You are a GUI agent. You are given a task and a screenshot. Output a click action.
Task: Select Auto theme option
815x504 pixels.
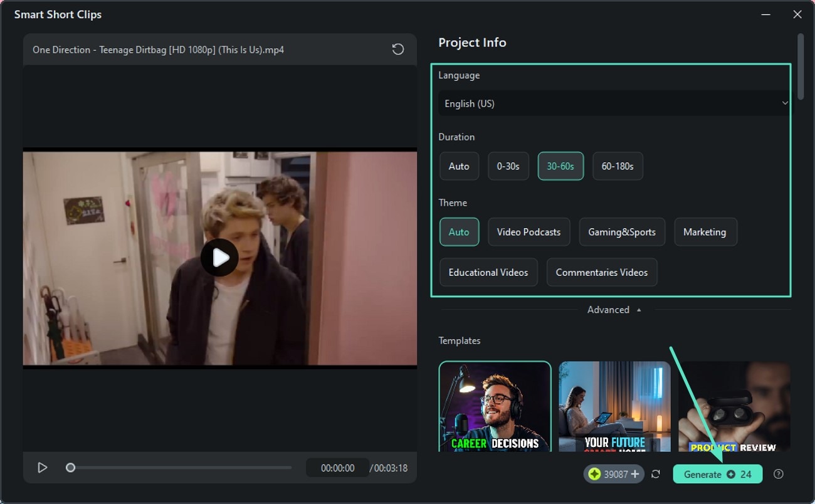[459, 232]
